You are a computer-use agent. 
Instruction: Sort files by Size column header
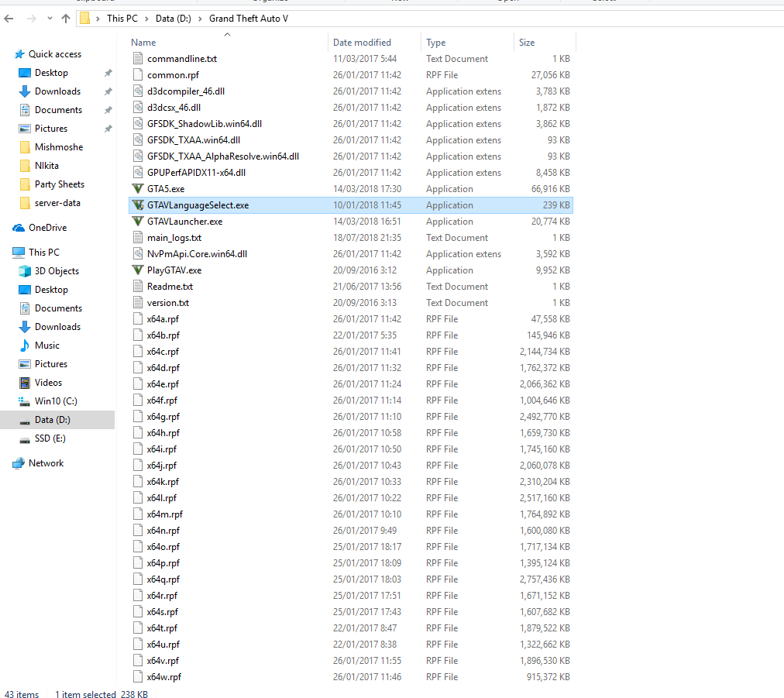pyautogui.click(x=527, y=43)
